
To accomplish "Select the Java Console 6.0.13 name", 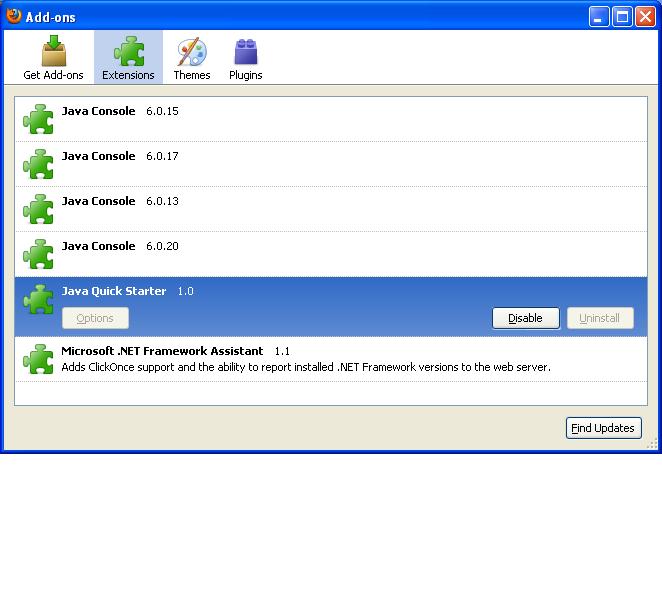I will [x=98, y=201].
